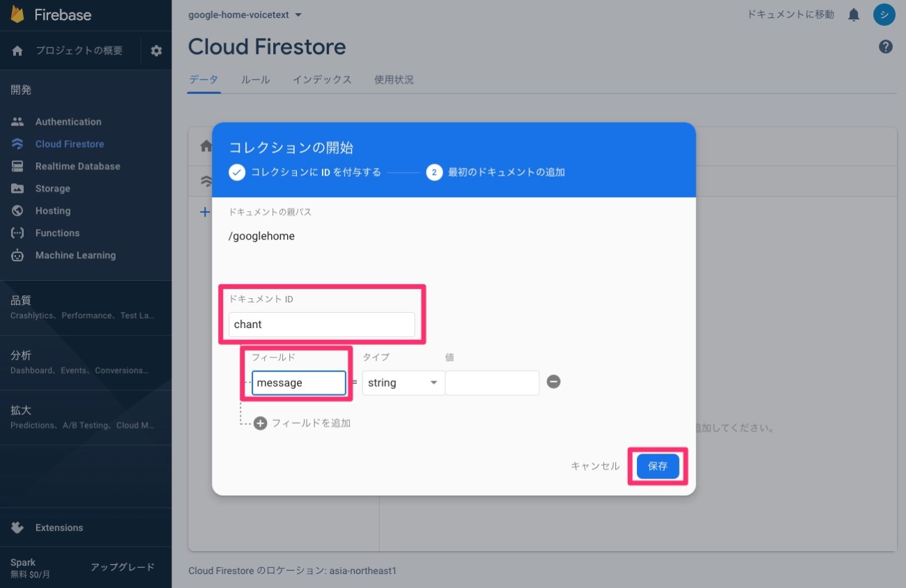906x588 pixels.
Task: Open Storage in the sidebar
Action: [53, 189]
